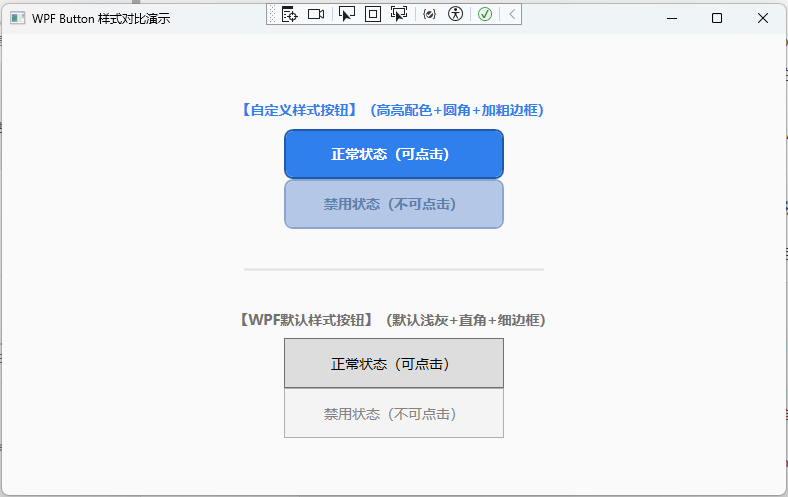Enable Track Focused Element dashed-cursor icon
The image size is (788, 497).
[399, 14]
